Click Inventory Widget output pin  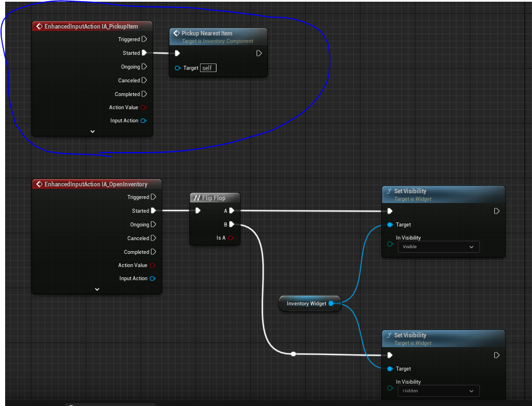[331, 304]
